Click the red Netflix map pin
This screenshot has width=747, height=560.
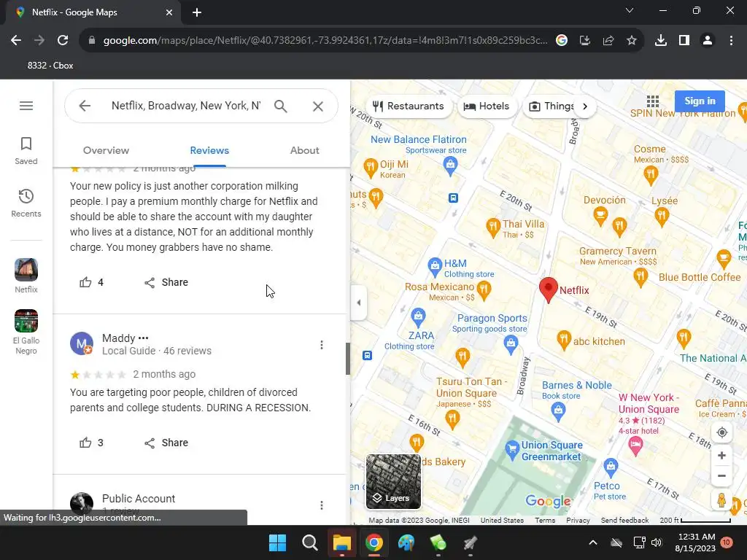(x=549, y=289)
